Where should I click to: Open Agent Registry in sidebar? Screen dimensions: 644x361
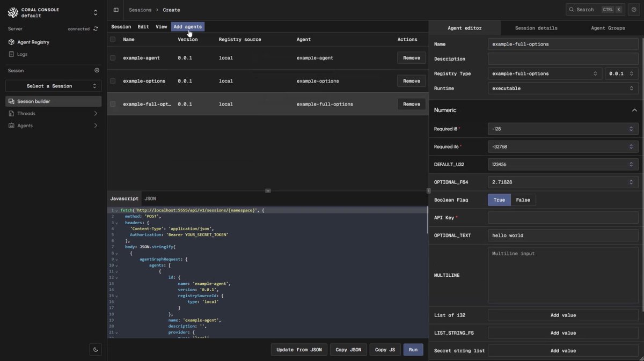click(x=33, y=42)
